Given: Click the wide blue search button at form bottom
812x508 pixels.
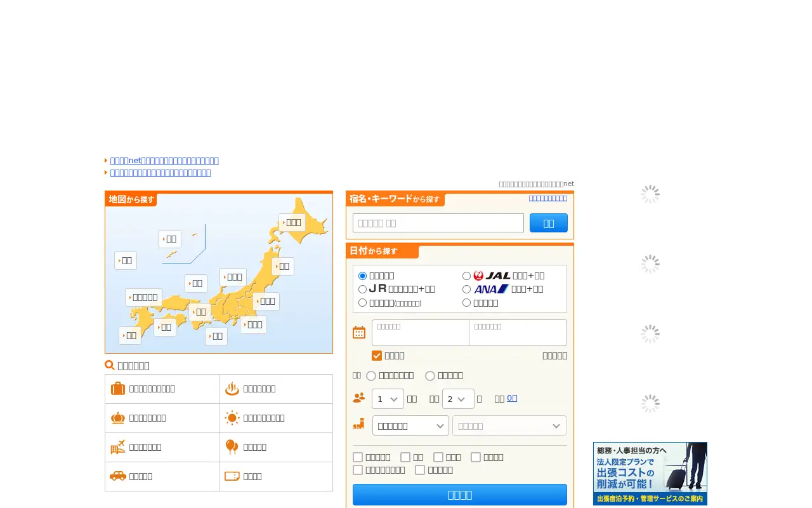Looking at the screenshot, I should tap(460, 495).
